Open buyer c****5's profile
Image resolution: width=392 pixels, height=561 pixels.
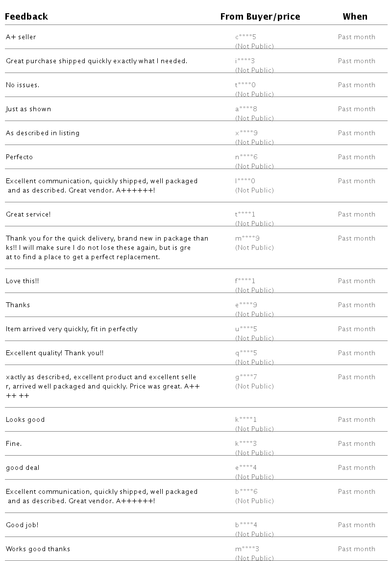tap(245, 37)
